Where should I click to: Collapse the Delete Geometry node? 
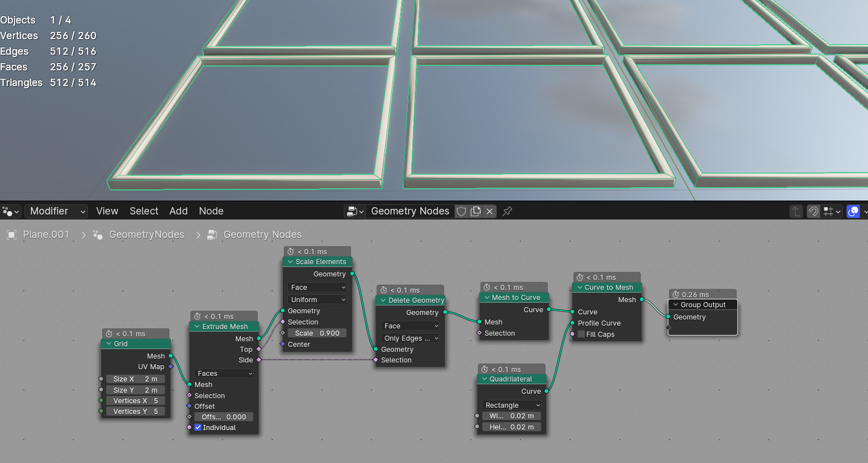(x=383, y=300)
